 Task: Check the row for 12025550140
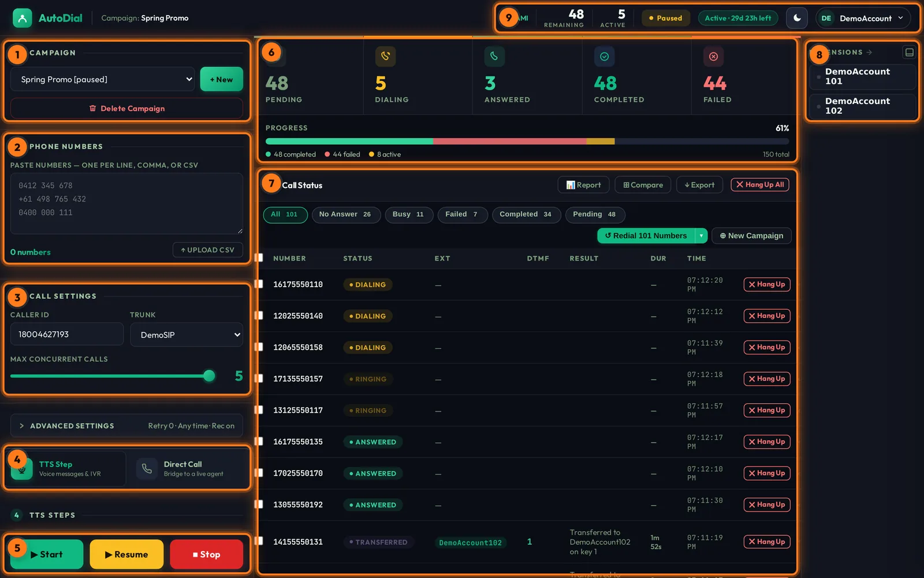point(259,316)
